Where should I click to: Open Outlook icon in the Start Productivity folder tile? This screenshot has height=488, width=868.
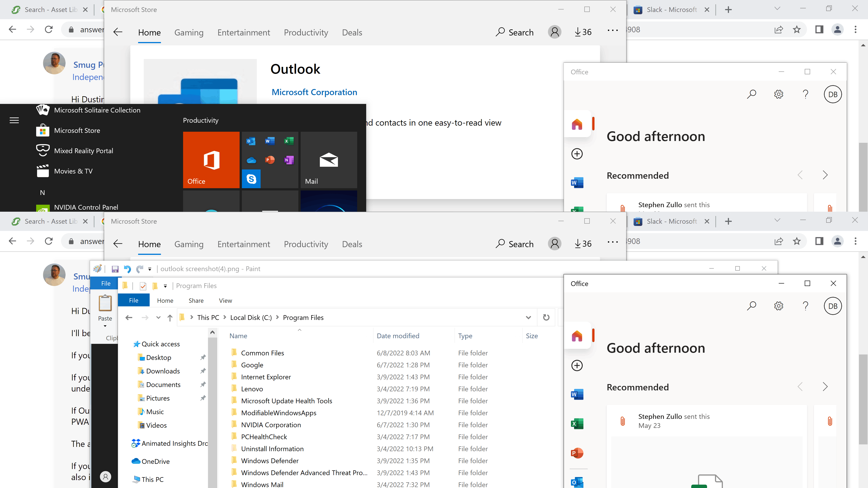click(x=251, y=141)
